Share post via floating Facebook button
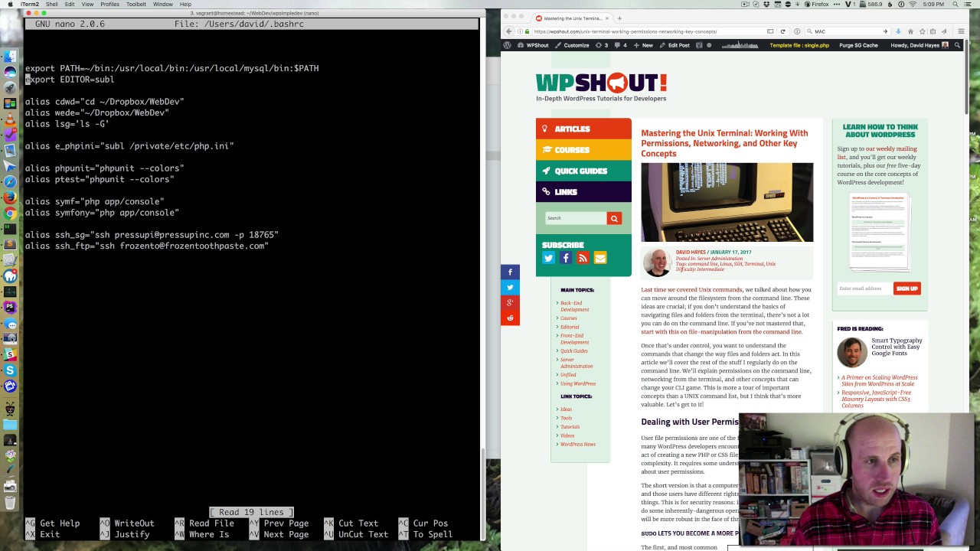 point(510,272)
